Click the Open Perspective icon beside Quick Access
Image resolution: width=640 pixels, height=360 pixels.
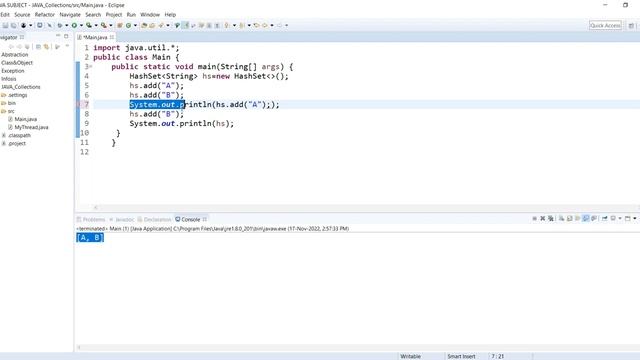click(631, 25)
